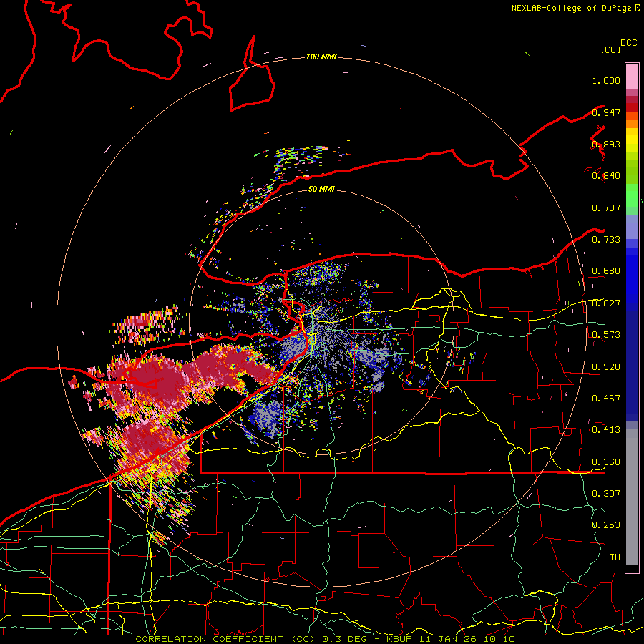The height and width of the screenshot is (644, 644).
Task: Click the 0.627 scale label
Action: click(x=606, y=303)
